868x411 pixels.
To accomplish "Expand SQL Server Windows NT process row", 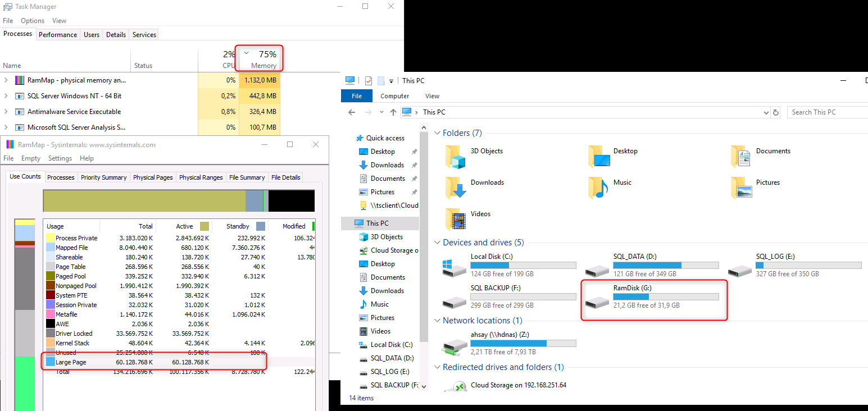I will 6,96.
